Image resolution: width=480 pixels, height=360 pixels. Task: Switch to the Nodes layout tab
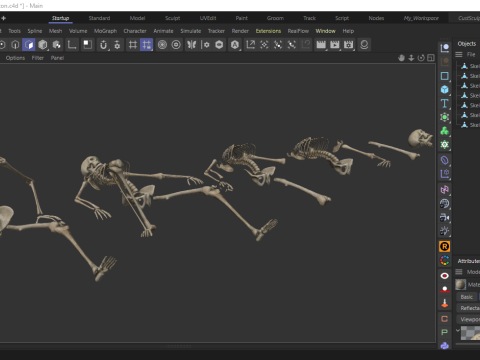tap(376, 18)
